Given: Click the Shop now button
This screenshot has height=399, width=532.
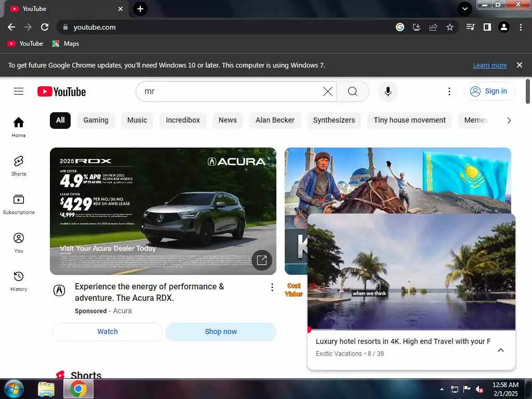Looking at the screenshot, I should pos(220,331).
